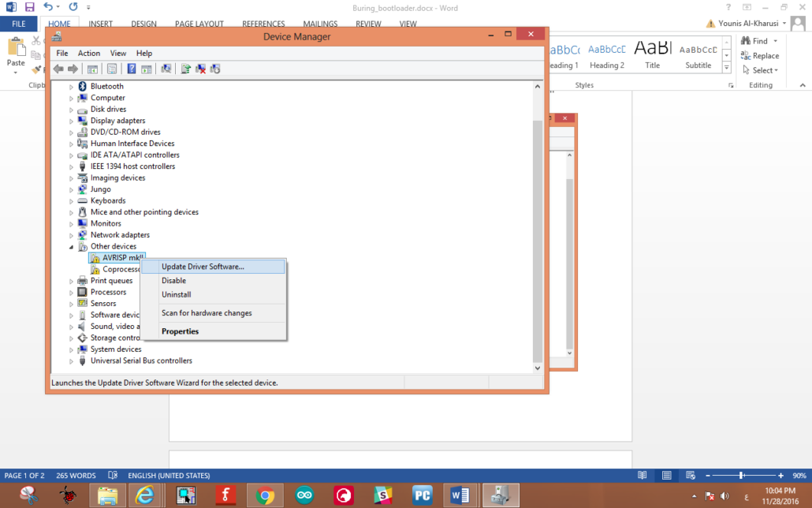Open the File menu in Device Manager
This screenshot has height=508, width=812.
pos(62,53)
